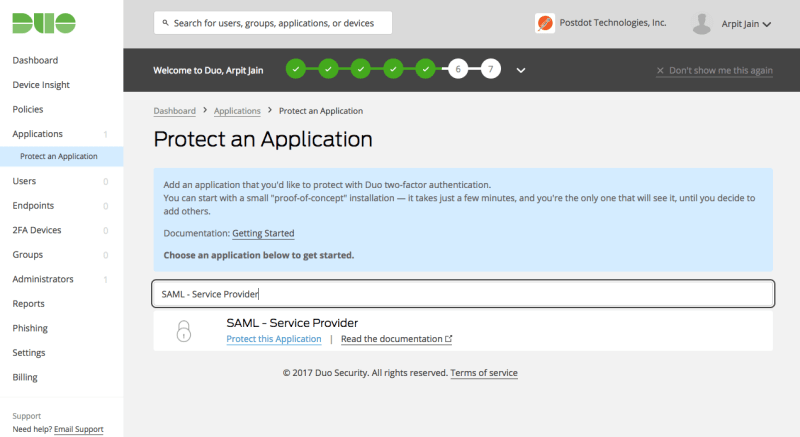Click the user avatar icon
This screenshot has width=800, height=437.
tap(702, 24)
